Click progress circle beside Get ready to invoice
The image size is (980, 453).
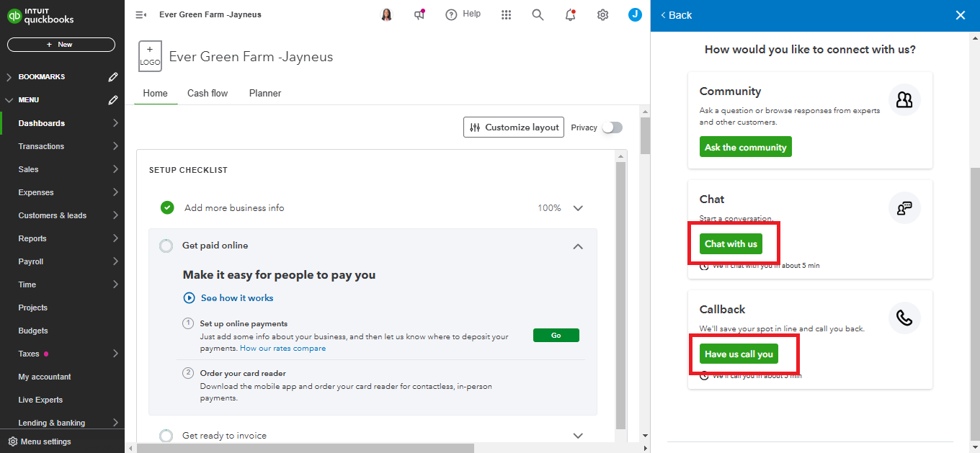(166, 435)
